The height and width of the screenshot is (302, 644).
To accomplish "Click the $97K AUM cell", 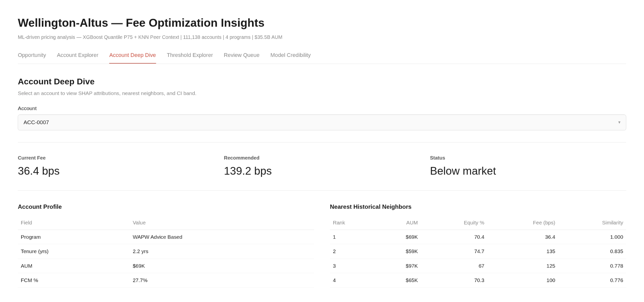I will [412, 266].
